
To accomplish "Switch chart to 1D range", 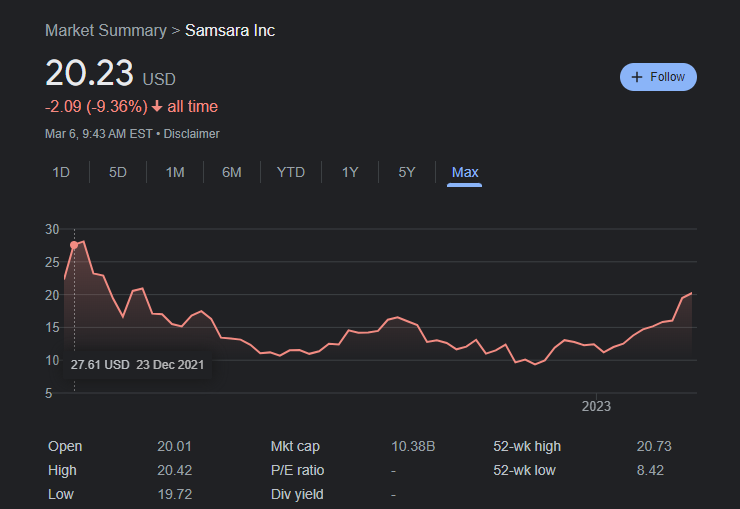I will [61, 172].
